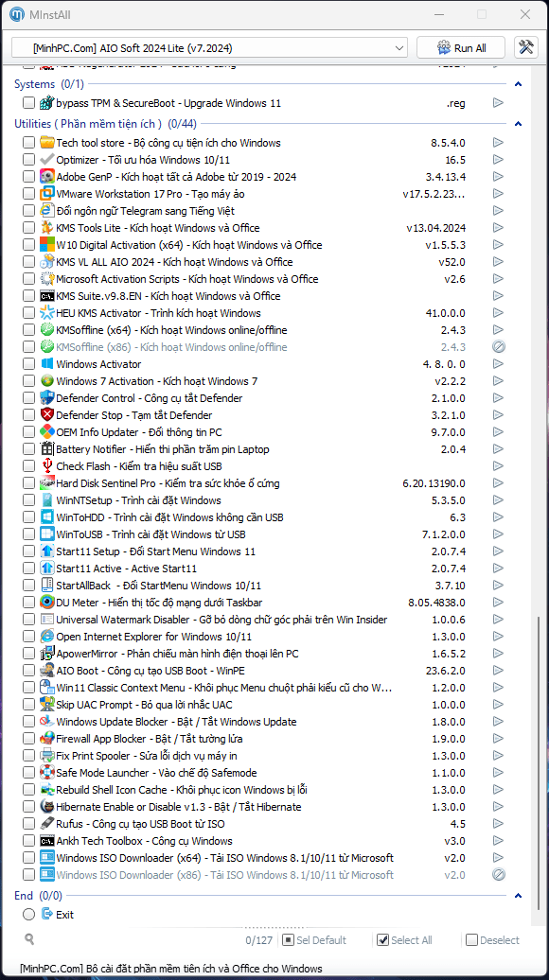
Task: Check the Fix Print Spooler checkbox
Action: [28, 756]
